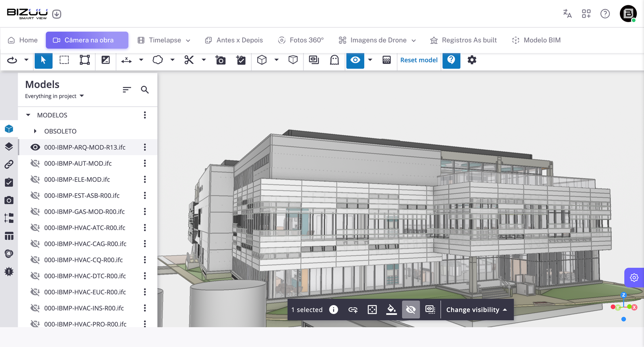Open the Câmera na obra tab
This screenshot has width=644, height=347.
tap(87, 40)
